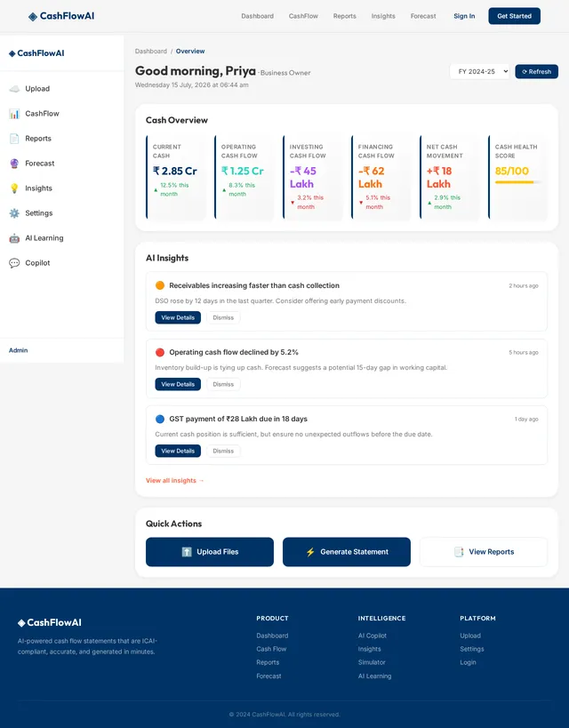Open the FY 2024-25 year dropdown
This screenshot has width=569, height=728.
click(479, 71)
